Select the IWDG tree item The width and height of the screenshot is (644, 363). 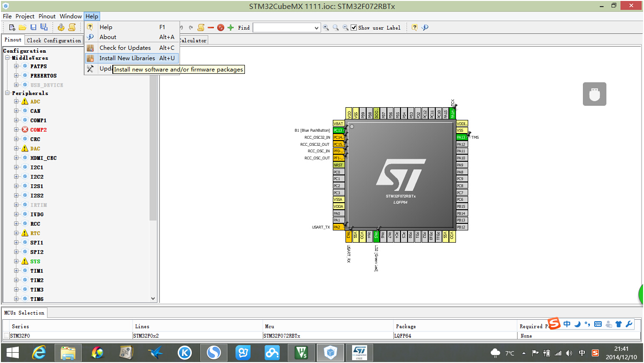37,214
